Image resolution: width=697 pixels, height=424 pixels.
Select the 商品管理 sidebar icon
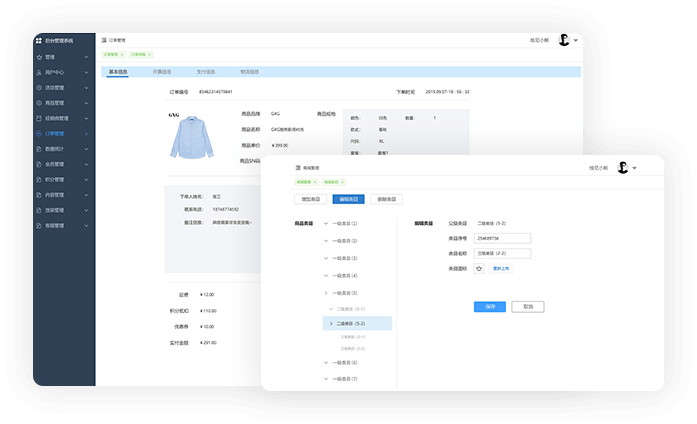38,102
